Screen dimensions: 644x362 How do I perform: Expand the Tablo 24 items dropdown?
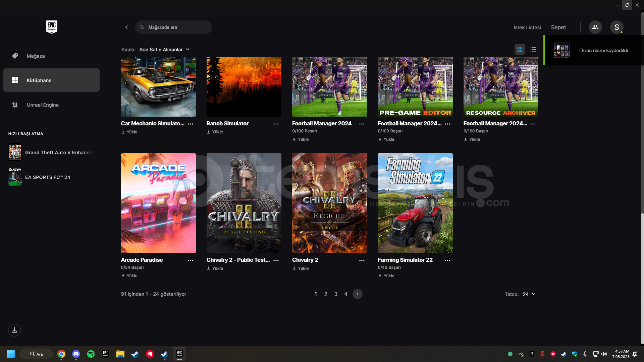pyautogui.click(x=529, y=294)
